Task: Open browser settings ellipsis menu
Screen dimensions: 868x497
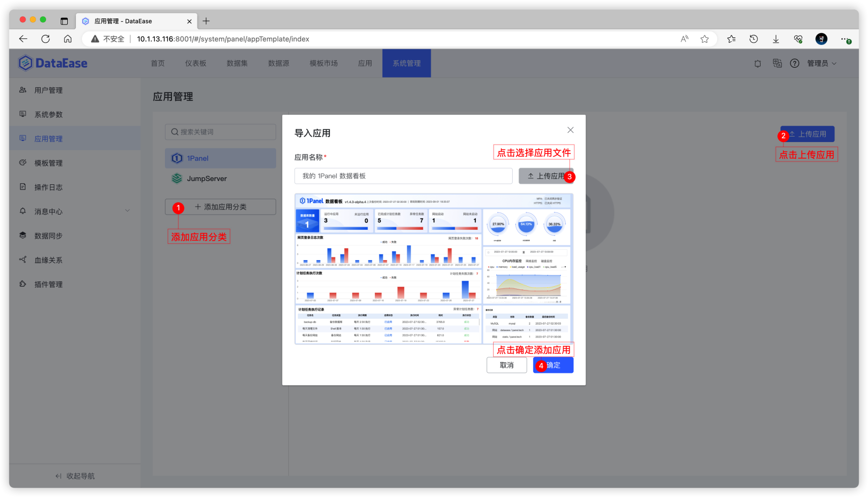Action: coord(845,39)
